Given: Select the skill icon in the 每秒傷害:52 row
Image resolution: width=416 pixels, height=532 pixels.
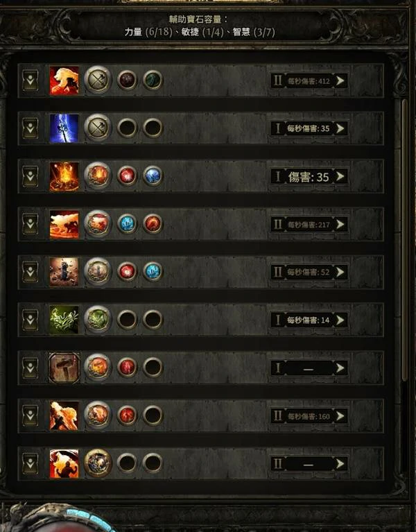Looking at the screenshot, I should [x=64, y=272].
